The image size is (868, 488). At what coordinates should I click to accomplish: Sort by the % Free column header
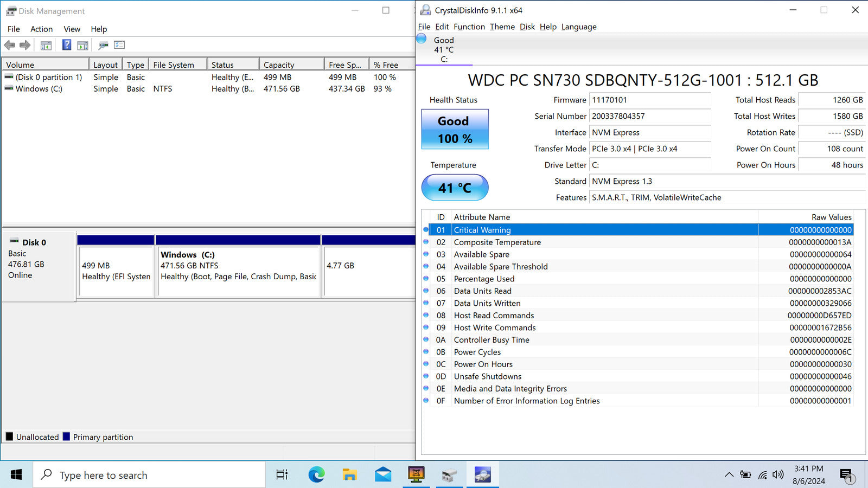(x=392, y=65)
